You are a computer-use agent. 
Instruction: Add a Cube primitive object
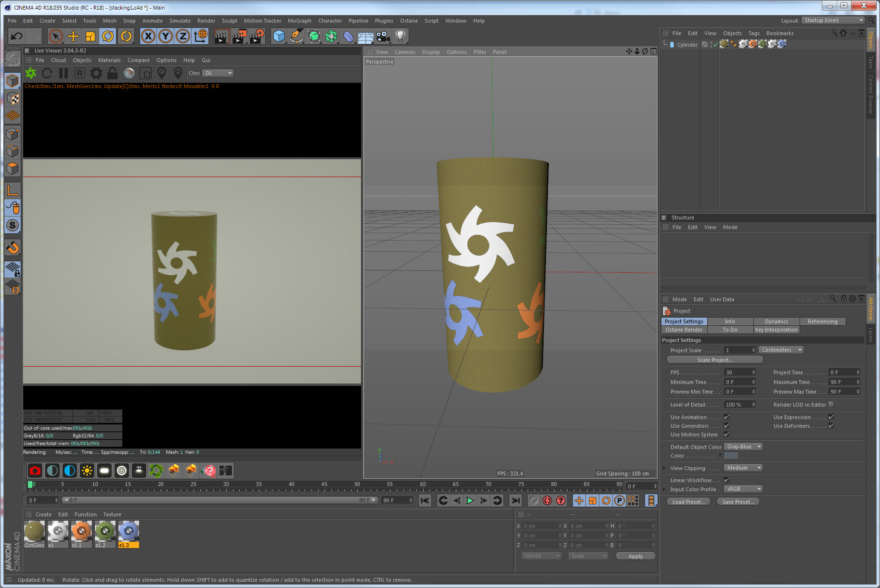[x=279, y=36]
